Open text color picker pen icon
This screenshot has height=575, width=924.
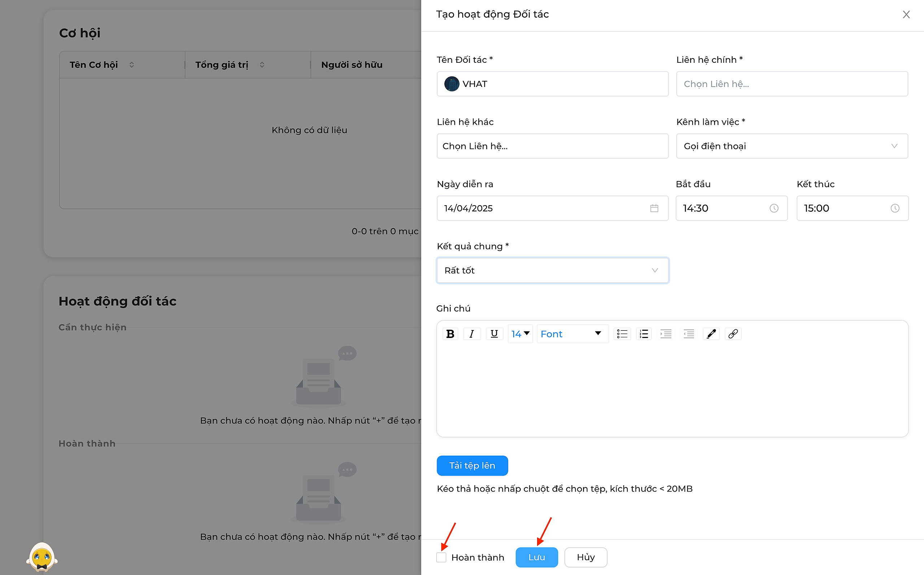[x=711, y=334]
